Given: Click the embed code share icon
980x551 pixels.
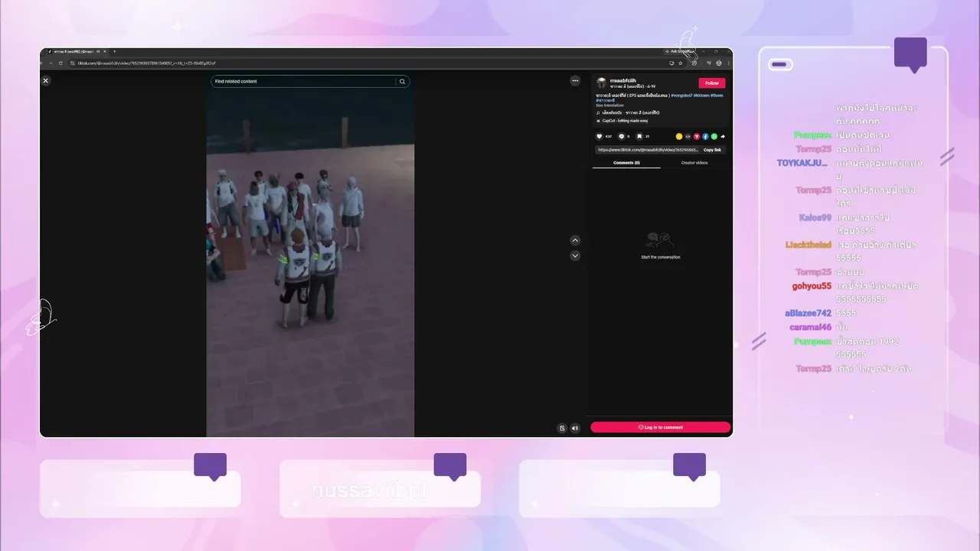Looking at the screenshot, I should pyautogui.click(x=688, y=136).
